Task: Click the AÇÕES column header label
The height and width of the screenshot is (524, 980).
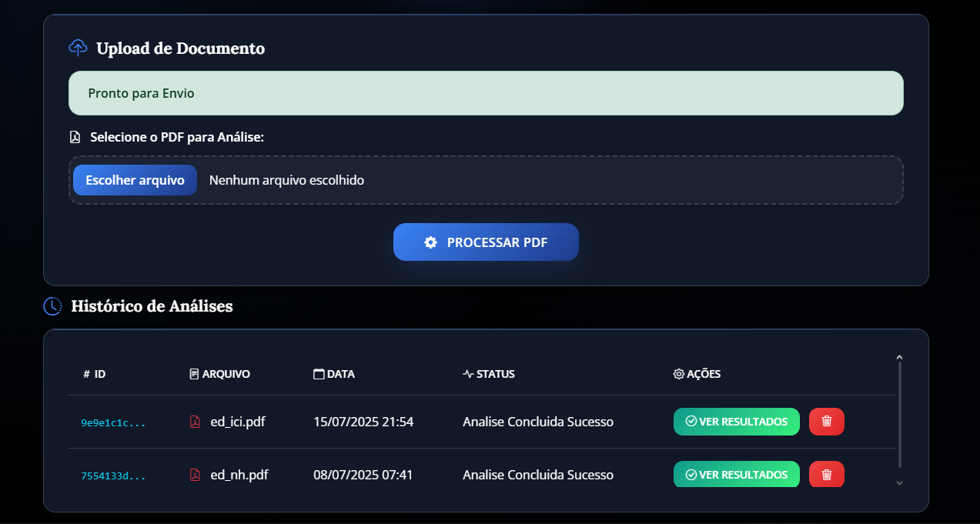Action: 704,374
